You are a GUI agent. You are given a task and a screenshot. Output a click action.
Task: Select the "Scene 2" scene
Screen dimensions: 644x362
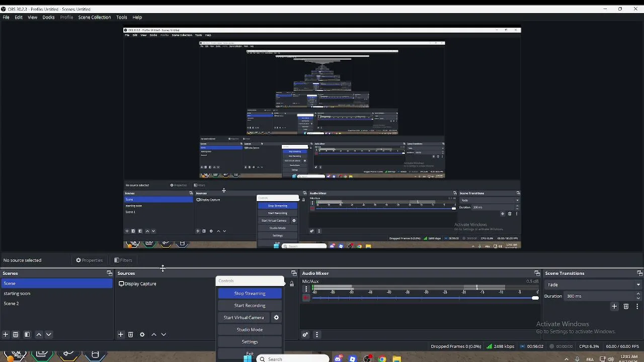pos(56,304)
